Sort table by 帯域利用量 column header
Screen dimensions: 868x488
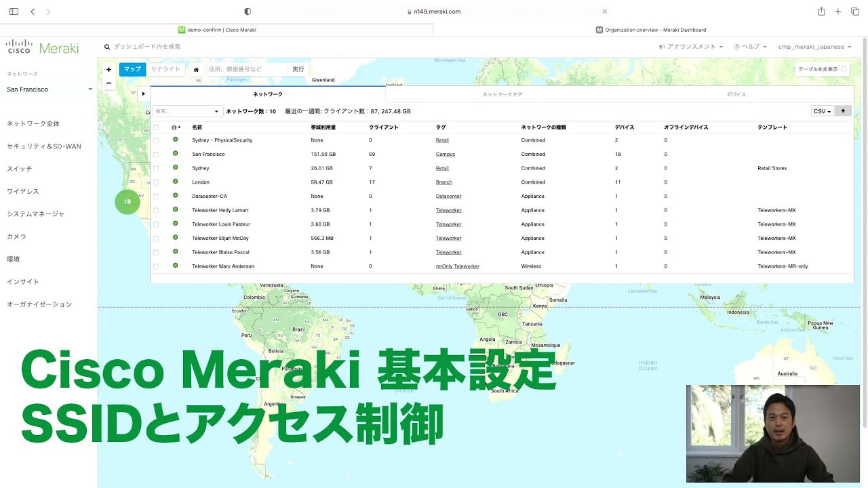[x=323, y=127]
